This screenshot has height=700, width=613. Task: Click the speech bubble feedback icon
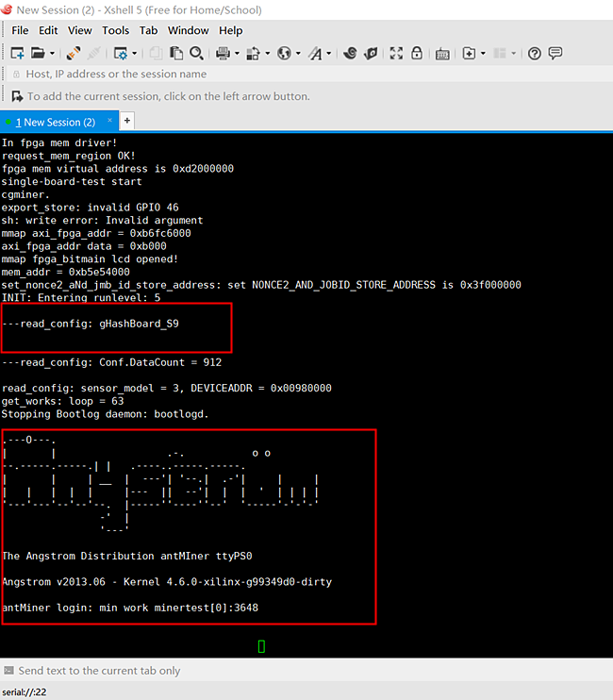(555, 53)
